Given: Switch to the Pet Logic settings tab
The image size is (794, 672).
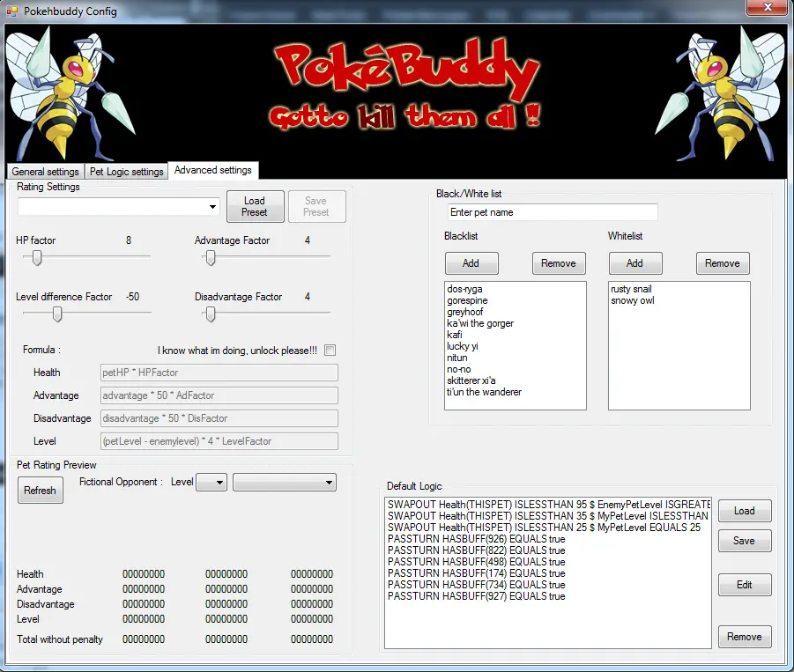Looking at the screenshot, I should click(127, 172).
